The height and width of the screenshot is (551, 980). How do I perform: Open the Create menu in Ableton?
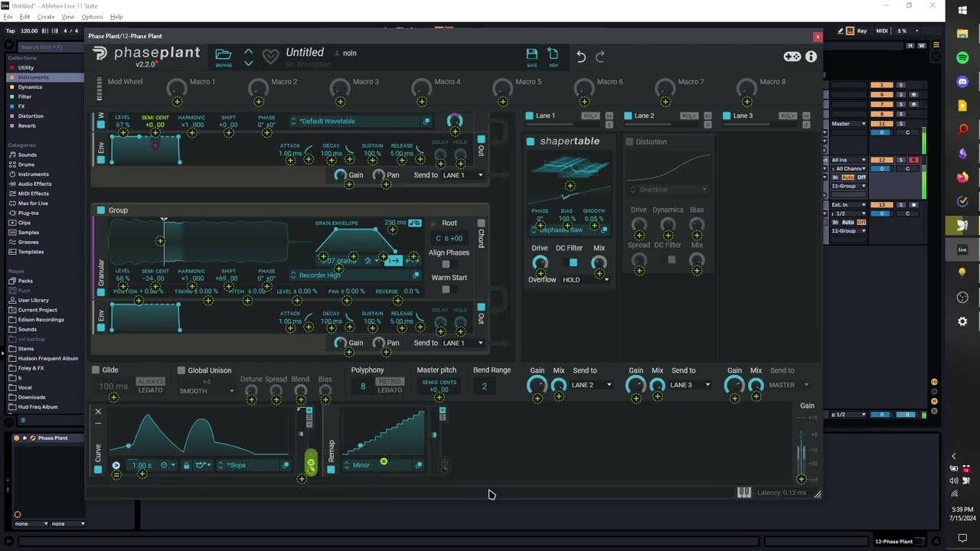(46, 17)
